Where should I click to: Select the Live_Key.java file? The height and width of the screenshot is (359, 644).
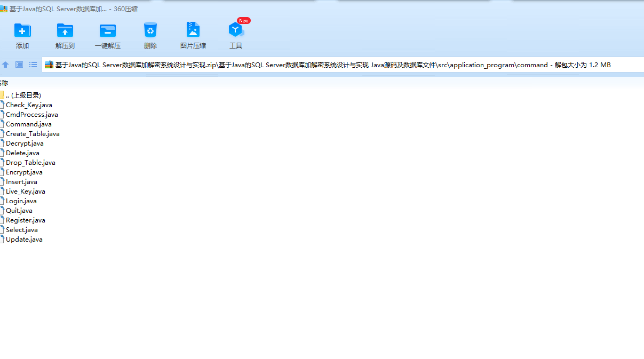pos(26,192)
